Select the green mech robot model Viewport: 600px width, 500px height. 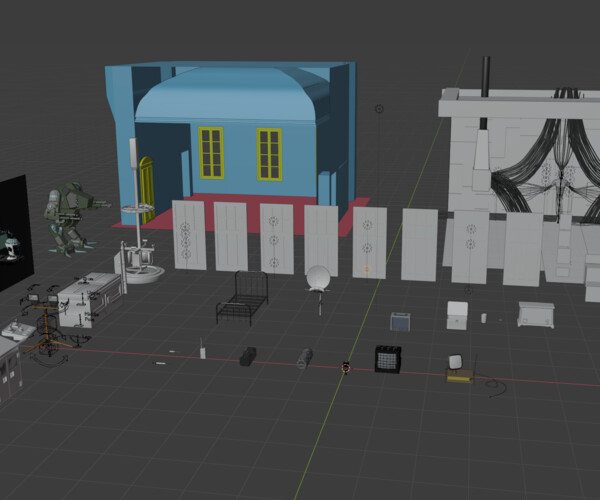71,218
